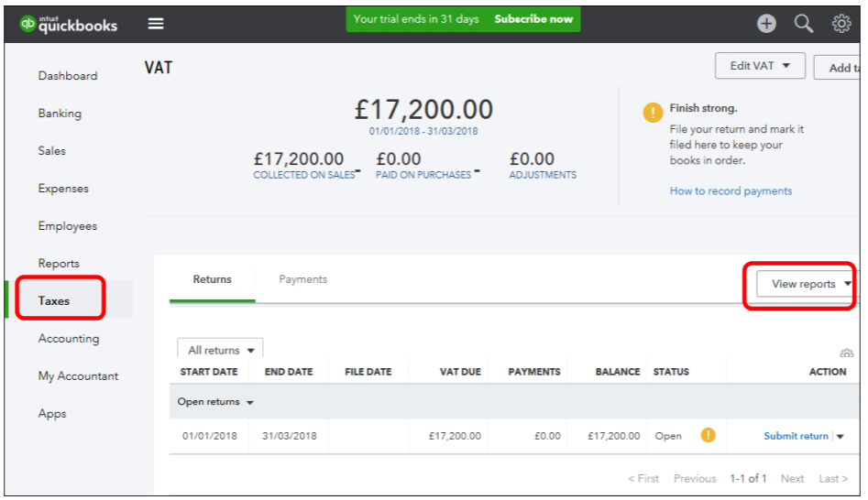Click the QuickBooks logo
Viewport: 868px width, 500px height.
68,24
